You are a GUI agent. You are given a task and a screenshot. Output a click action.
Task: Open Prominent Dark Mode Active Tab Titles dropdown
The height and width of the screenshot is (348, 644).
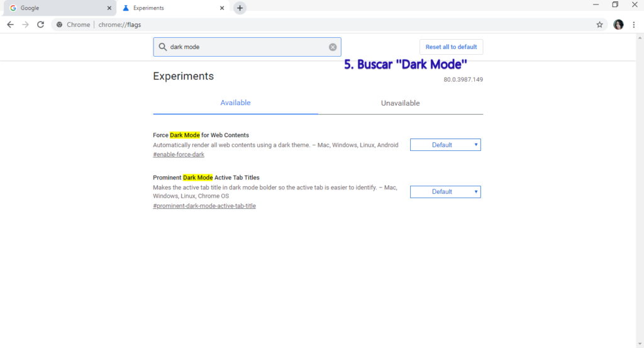tap(445, 192)
